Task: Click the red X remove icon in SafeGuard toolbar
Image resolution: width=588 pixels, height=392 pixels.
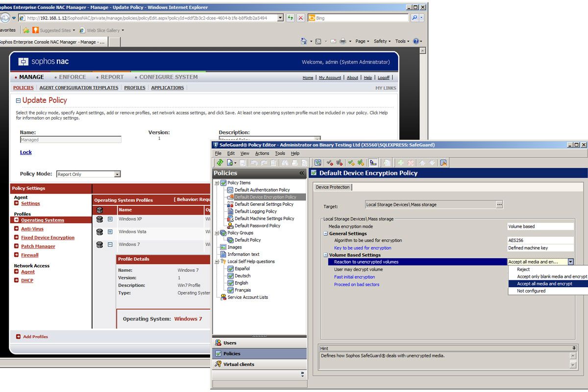Action: click(411, 163)
